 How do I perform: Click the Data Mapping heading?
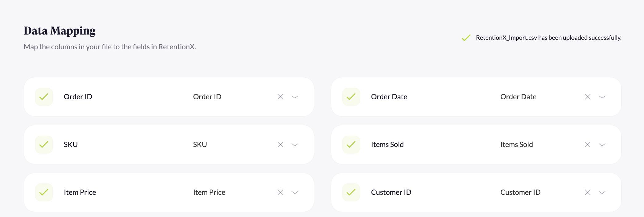(60, 31)
